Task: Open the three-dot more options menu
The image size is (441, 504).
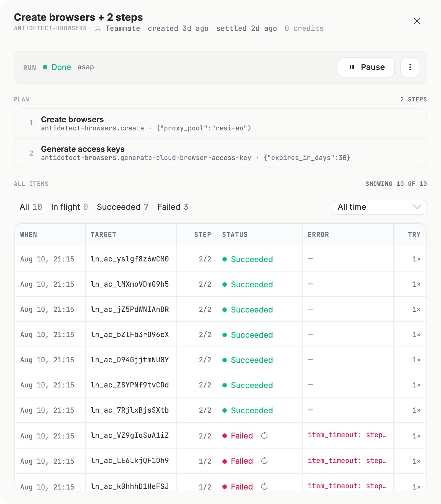Action: coord(410,67)
